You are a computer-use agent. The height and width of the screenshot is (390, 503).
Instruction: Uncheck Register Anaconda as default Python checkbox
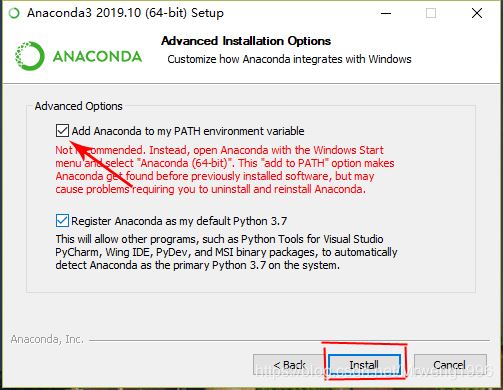click(x=62, y=221)
